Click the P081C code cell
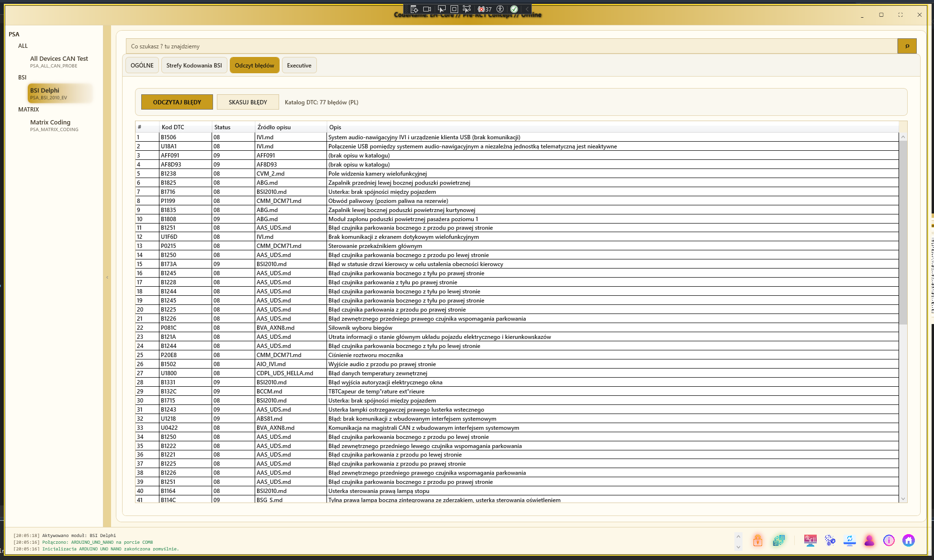The height and width of the screenshot is (560, 934). pyautogui.click(x=185, y=327)
